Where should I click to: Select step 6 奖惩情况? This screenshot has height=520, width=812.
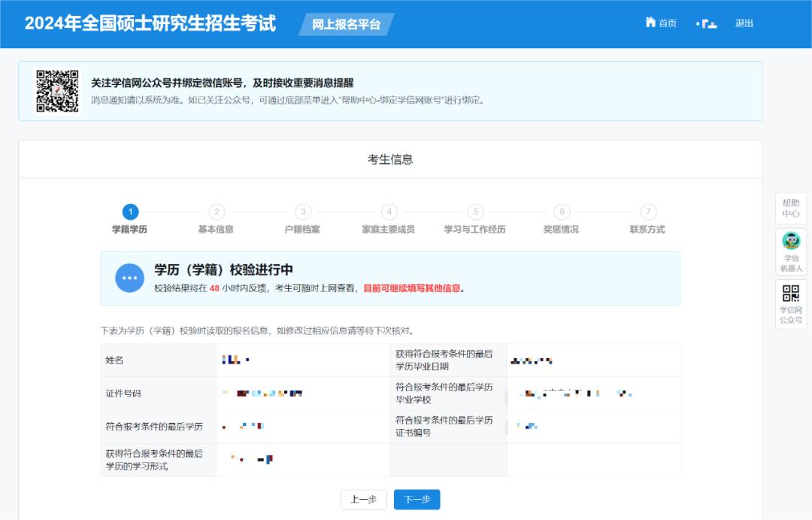[x=562, y=212]
